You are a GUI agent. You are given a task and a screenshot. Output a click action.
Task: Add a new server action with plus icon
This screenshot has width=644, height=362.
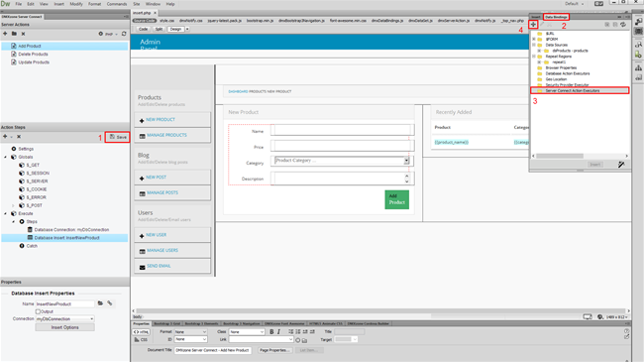click(5, 34)
